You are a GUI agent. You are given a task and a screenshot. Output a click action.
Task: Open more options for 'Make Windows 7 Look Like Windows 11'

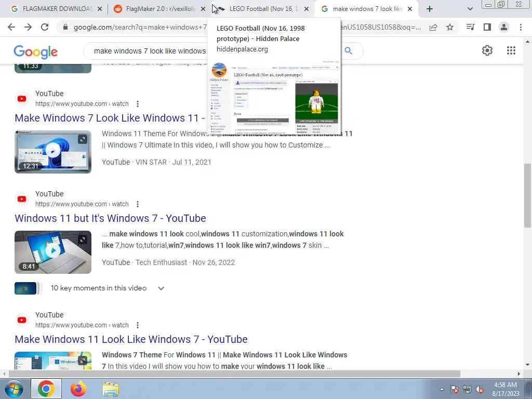pyautogui.click(x=137, y=104)
